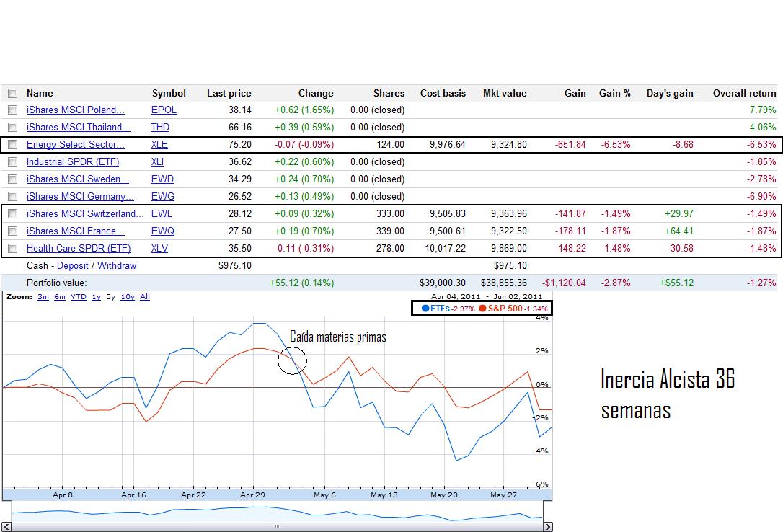The width and height of the screenshot is (783, 532).
Task: Switch chart zoom to YTD
Action: tap(78, 297)
